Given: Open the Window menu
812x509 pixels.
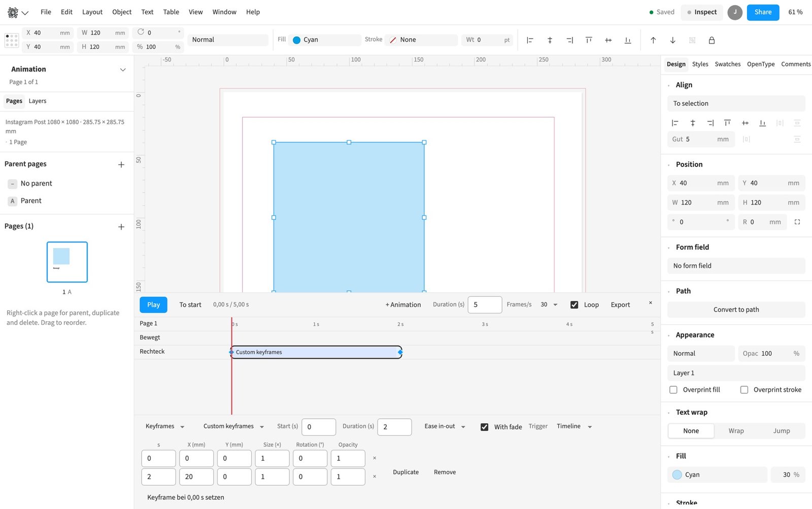Looking at the screenshot, I should [x=224, y=12].
